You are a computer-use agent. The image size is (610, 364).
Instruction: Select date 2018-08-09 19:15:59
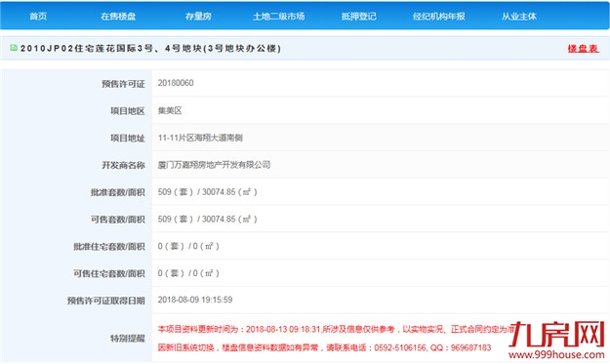(195, 300)
